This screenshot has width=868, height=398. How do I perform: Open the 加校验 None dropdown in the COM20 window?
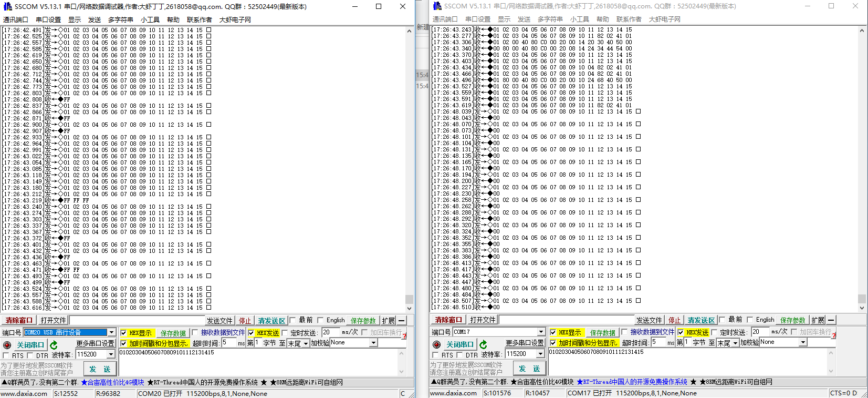click(x=373, y=343)
